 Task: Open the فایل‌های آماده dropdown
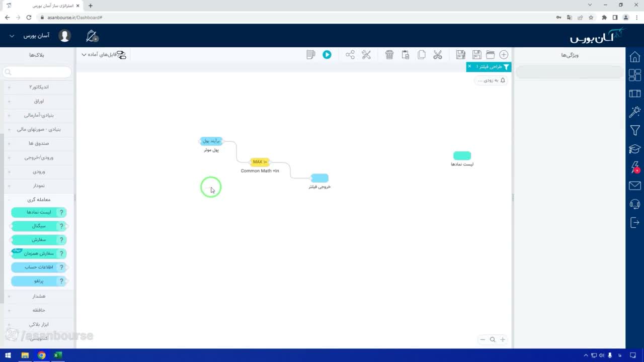tap(104, 55)
